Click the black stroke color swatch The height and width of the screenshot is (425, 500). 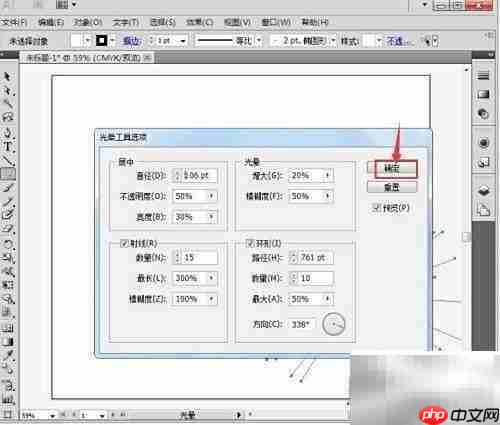(x=102, y=41)
